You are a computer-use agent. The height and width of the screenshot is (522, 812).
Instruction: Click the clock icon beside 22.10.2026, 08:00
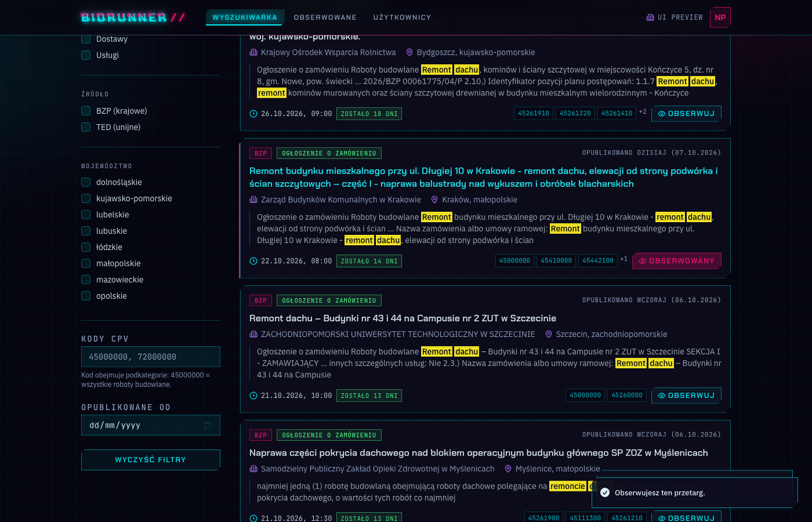click(x=253, y=261)
